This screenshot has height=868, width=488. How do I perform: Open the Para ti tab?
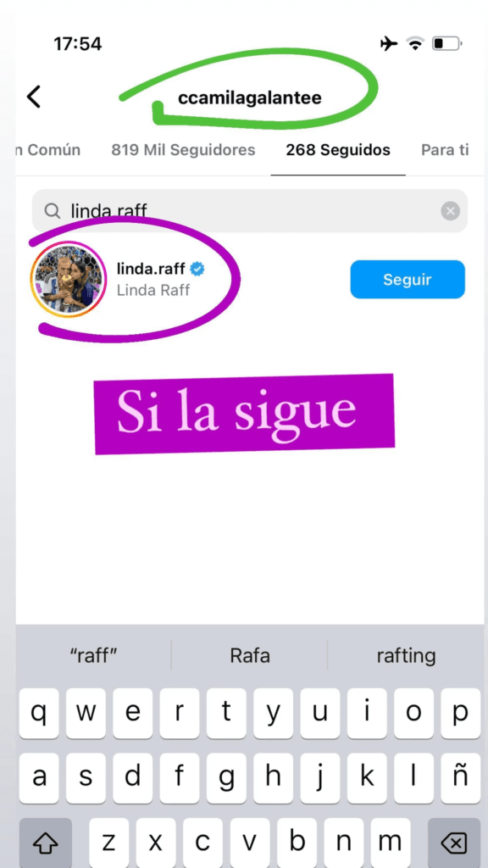click(445, 150)
